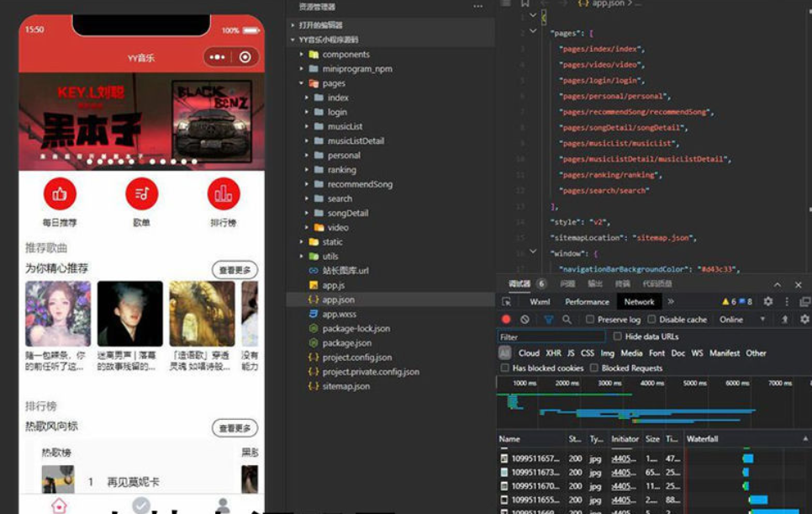
Task: Open devtools settings gear in tab row
Action: [768, 301]
